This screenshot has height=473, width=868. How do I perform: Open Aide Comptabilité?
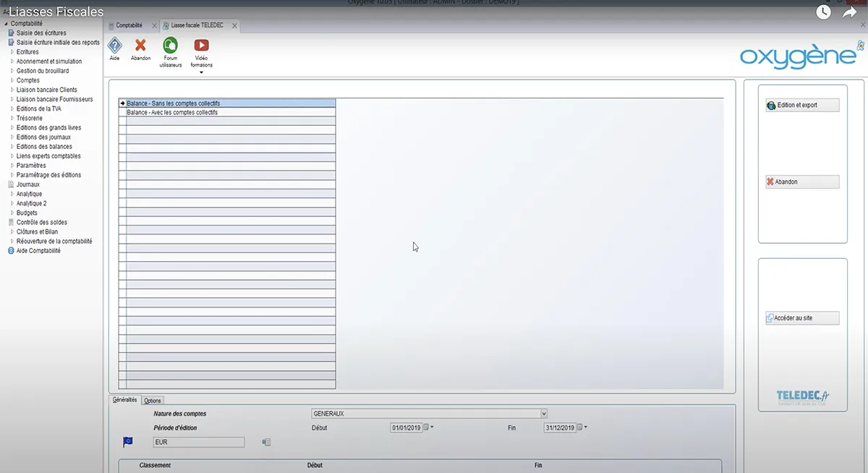click(38, 250)
